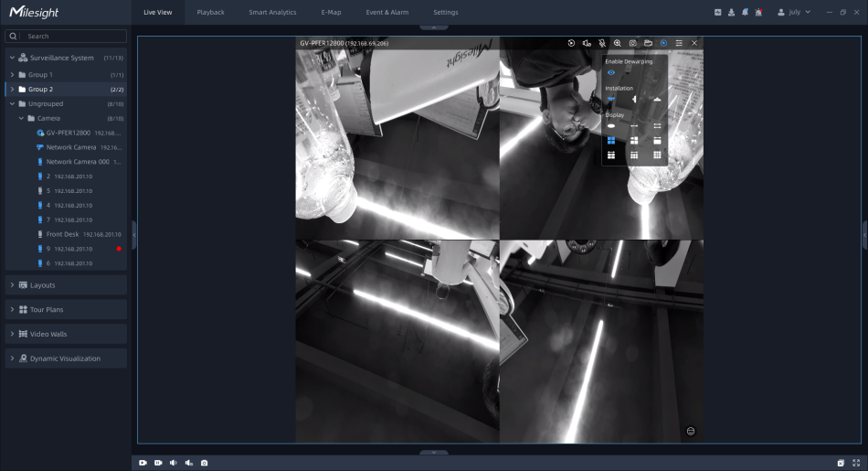This screenshot has height=471, width=868.
Task: Click the device Search input field
Action: 73,37
